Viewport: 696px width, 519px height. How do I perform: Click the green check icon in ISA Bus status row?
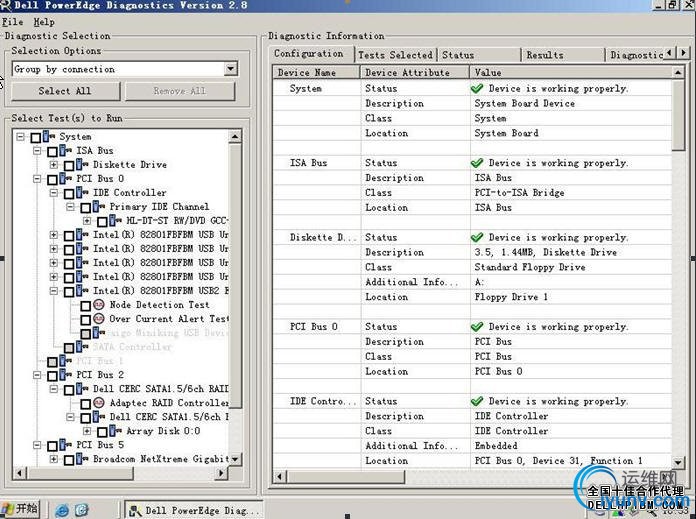pos(477,163)
